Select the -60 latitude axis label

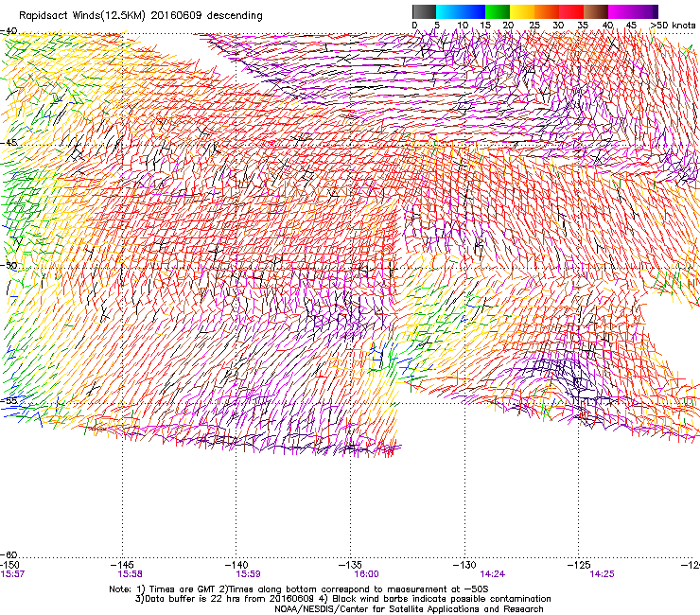pos(9,554)
